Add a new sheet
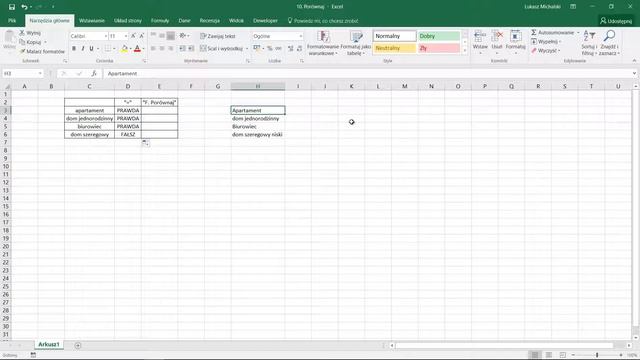Image resolution: width=640 pixels, height=360 pixels. tap(78, 345)
